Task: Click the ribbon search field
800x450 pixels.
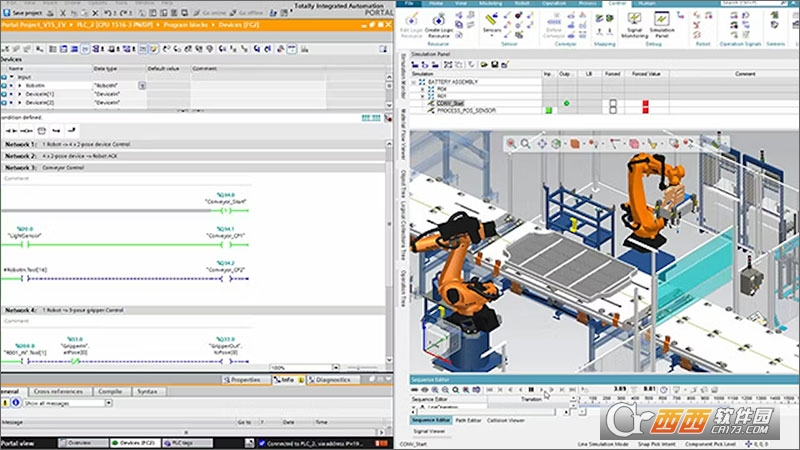Action: click(754, 3)
